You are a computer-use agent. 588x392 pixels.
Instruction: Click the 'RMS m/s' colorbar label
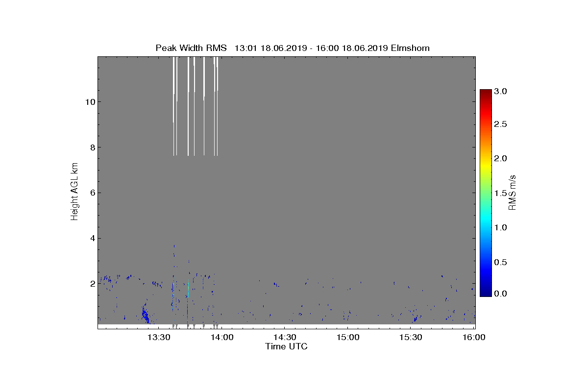click(x=513, y=192)
